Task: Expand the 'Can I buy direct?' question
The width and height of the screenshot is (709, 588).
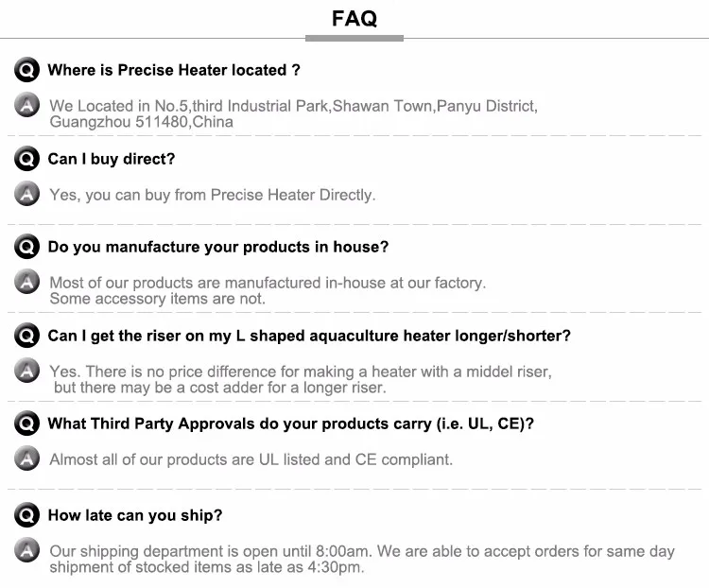Action: coord(112,159)
